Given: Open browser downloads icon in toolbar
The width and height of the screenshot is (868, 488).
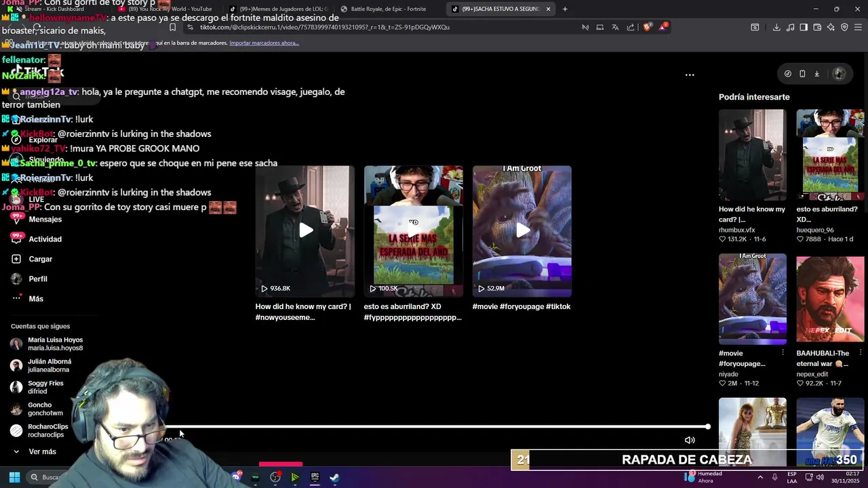Looking at the screenshot, I should click(x=776, y=27).
